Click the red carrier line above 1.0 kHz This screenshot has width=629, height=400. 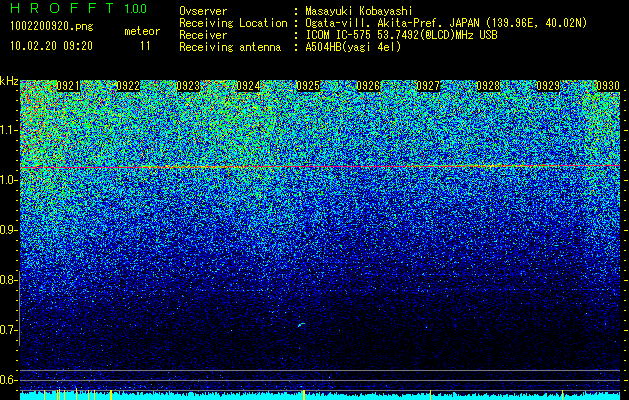(x=320, y=166)
